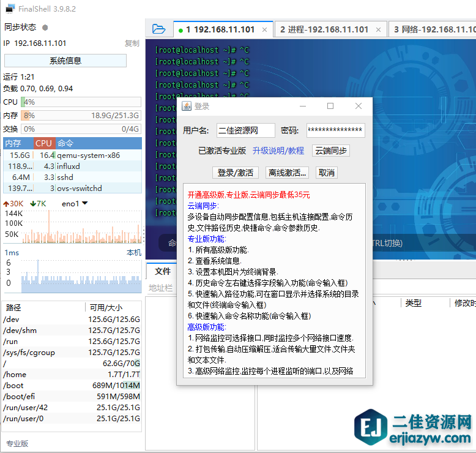Click the 交换 swap usage bar
The width and height of the screenshot is (476, 453).
[81, 129]
